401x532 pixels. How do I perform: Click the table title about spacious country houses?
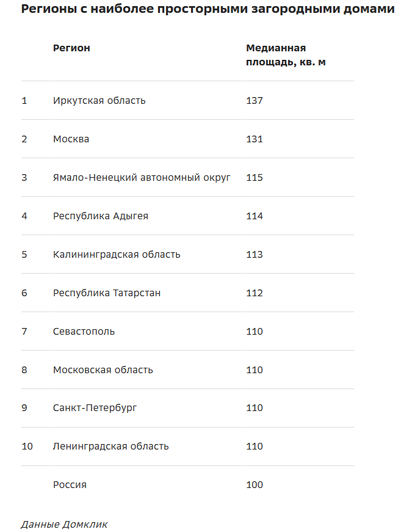[x=208, y=9]
